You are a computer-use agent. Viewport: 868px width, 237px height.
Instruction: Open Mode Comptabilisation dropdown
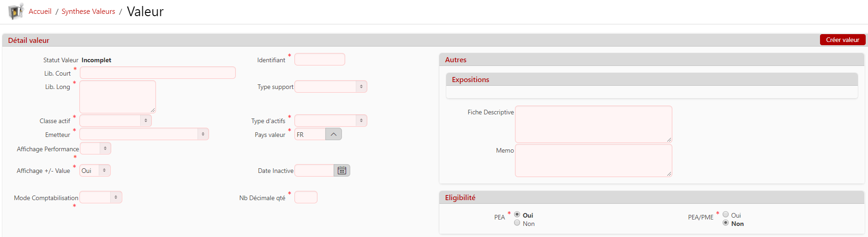tap(101, 197)
